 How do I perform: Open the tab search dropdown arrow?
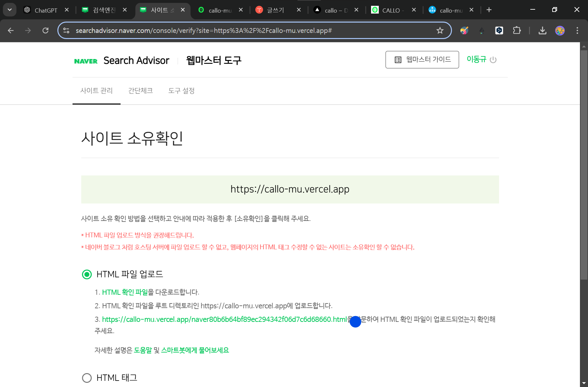click(x=10, y=10)
